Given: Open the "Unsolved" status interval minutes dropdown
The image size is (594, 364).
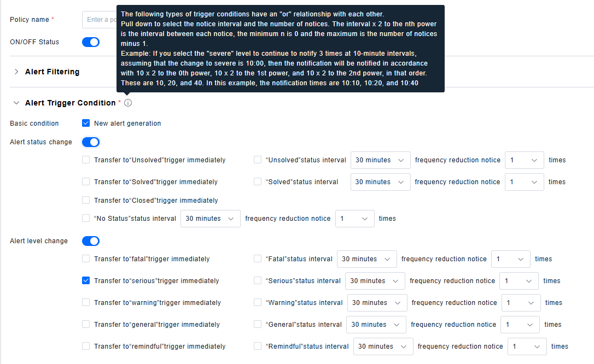Looking at the screenshot, I should [x=380, y=160].
